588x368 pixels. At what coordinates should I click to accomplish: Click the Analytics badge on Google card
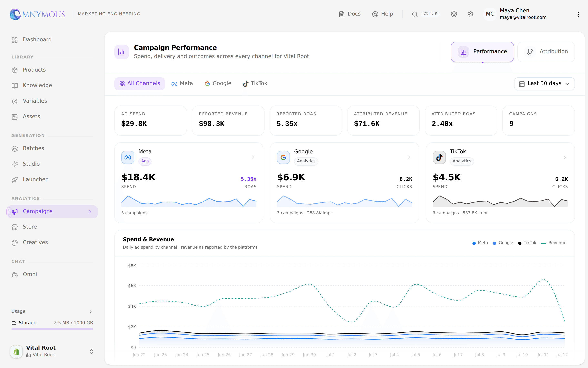[x=306, y=161]
